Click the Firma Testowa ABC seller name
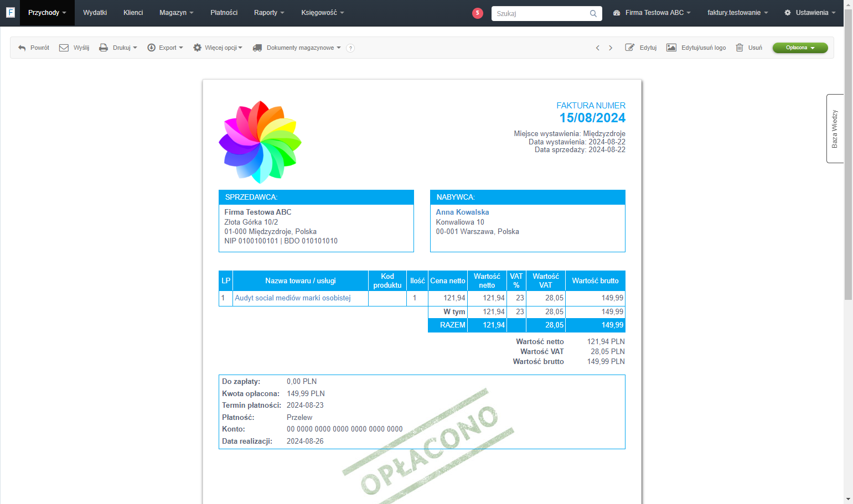 tap(258, 212)
